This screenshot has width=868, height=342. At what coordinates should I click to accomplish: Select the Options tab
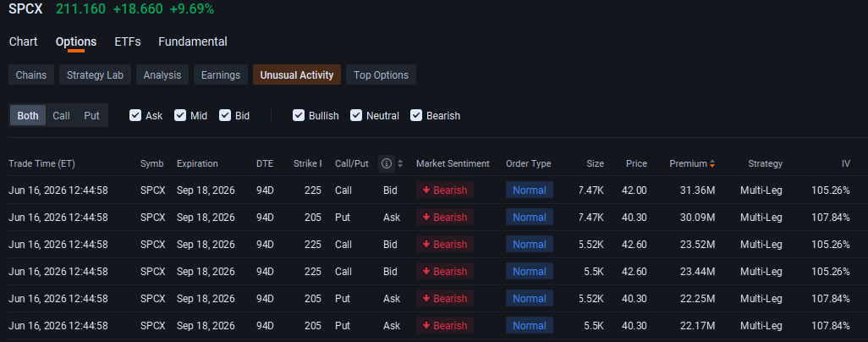point(76,41)
